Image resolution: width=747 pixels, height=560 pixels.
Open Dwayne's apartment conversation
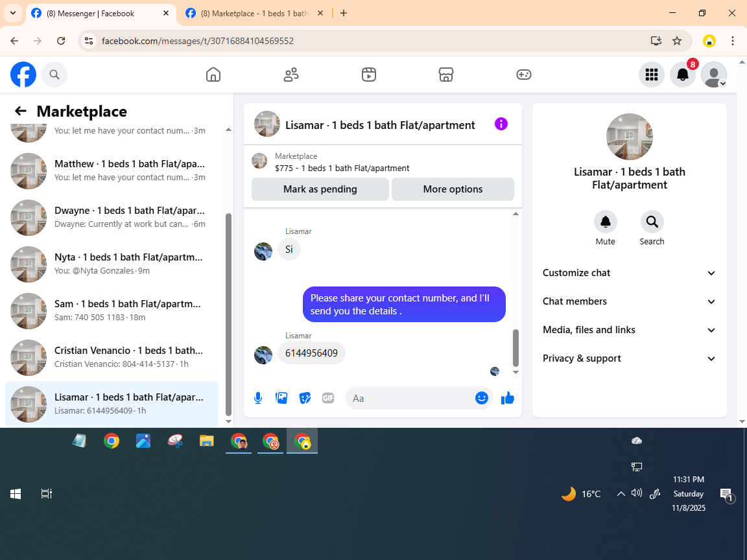pyautogui.click(x=112, y=217)
